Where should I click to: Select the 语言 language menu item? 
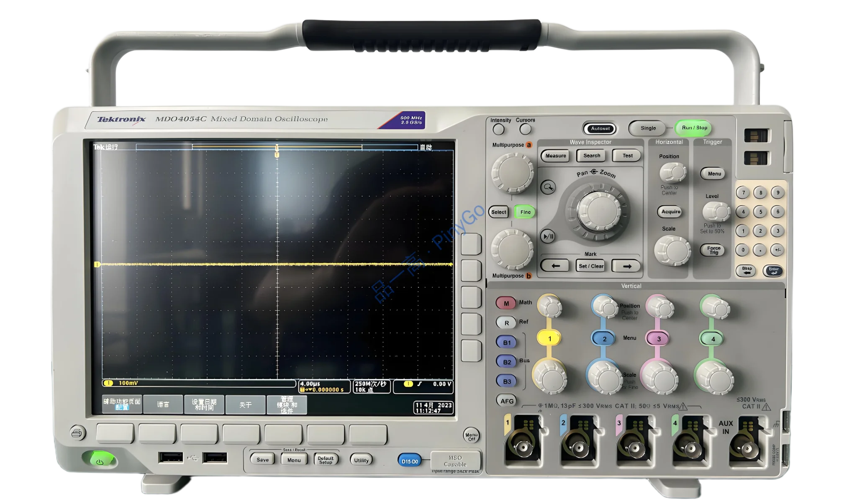click(163, 404)
